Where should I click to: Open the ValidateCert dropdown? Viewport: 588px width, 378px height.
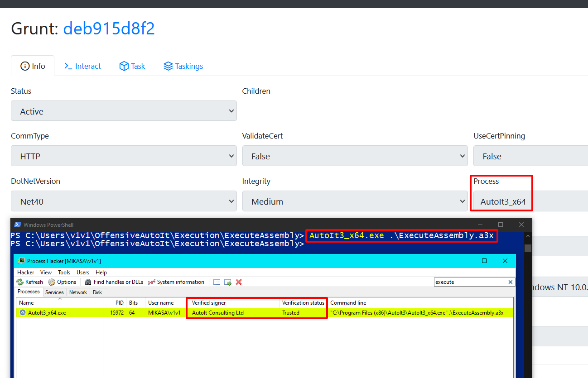coord(355,156)
